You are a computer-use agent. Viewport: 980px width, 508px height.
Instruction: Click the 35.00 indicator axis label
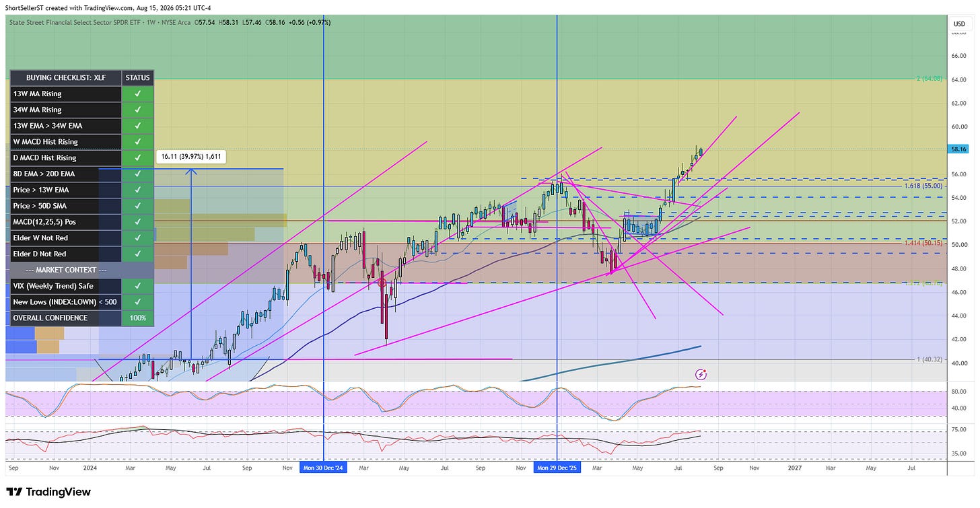click(x=958, y=453)
